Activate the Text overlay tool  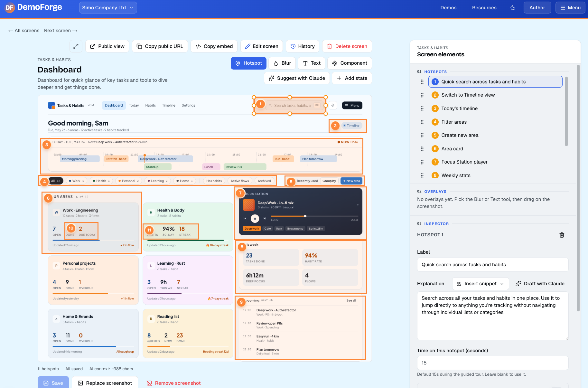pyautogui.click(x=312, y=63)
